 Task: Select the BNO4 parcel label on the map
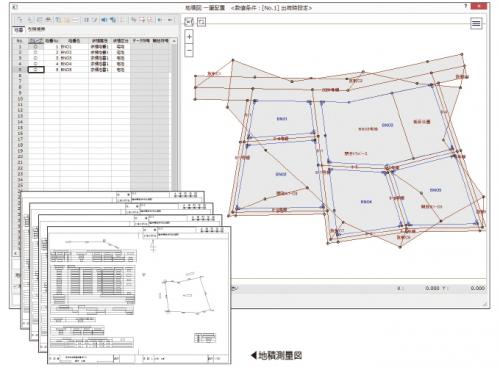(x=366, y=202)
